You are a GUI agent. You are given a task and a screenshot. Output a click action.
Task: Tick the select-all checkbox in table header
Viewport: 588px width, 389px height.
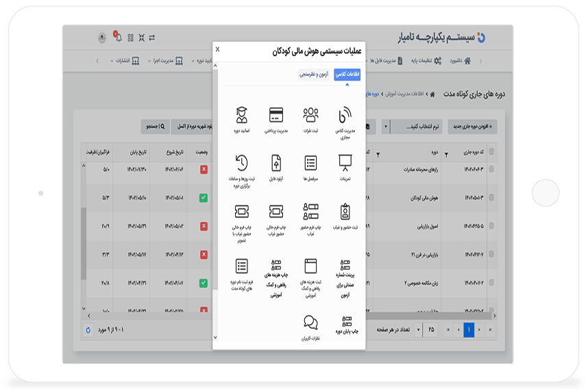click(x=491, y=152)
